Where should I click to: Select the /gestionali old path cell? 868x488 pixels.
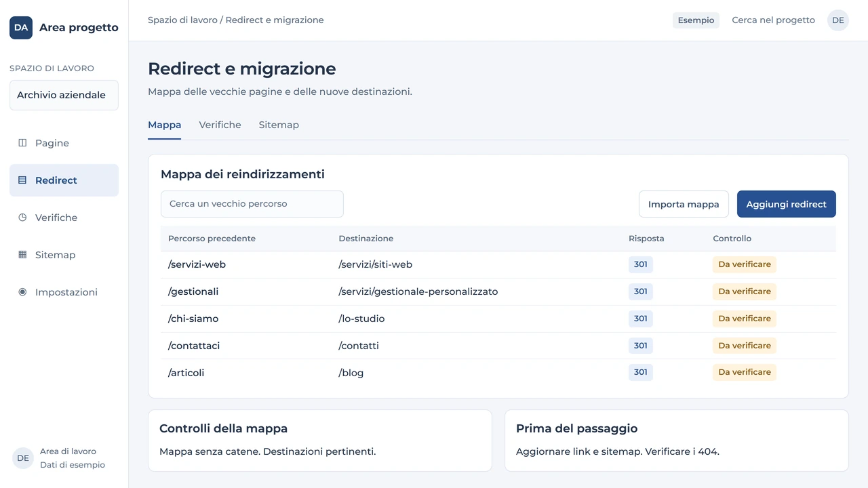pyautogui.click(x=193, y=291)
